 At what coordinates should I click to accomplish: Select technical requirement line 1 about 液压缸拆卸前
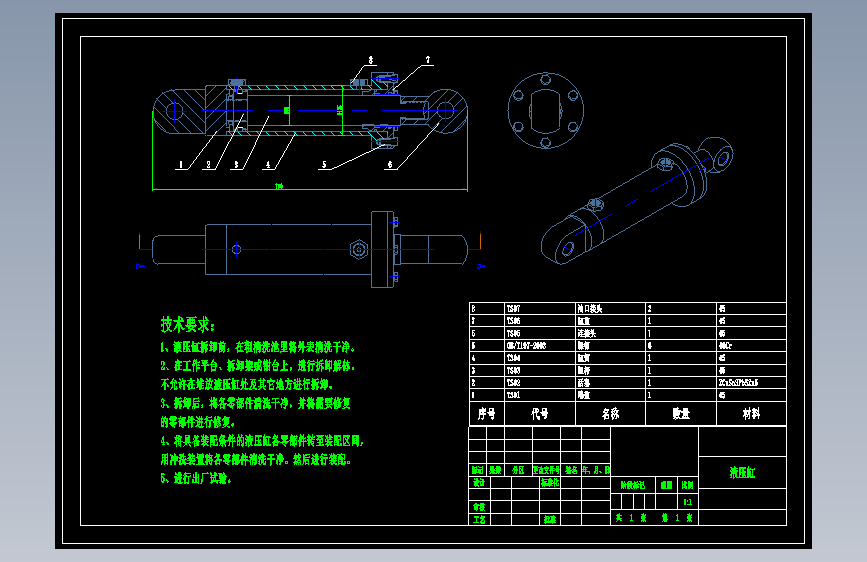[258, 347]
